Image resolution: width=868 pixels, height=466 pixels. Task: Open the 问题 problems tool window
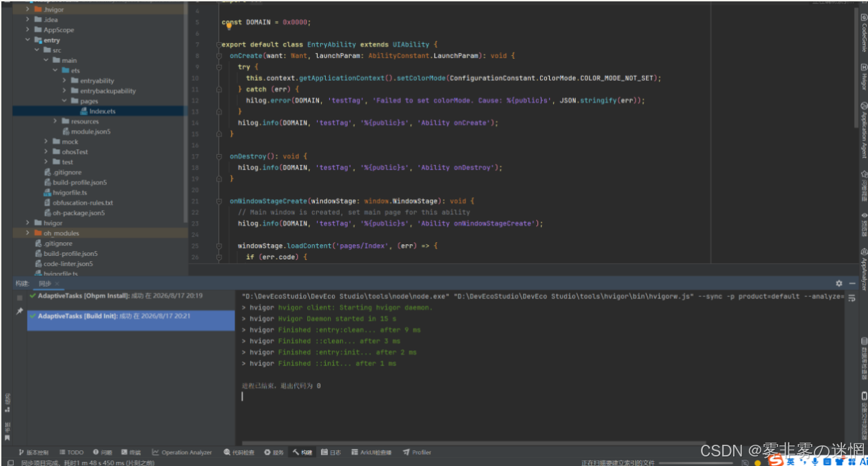[103, 452]
